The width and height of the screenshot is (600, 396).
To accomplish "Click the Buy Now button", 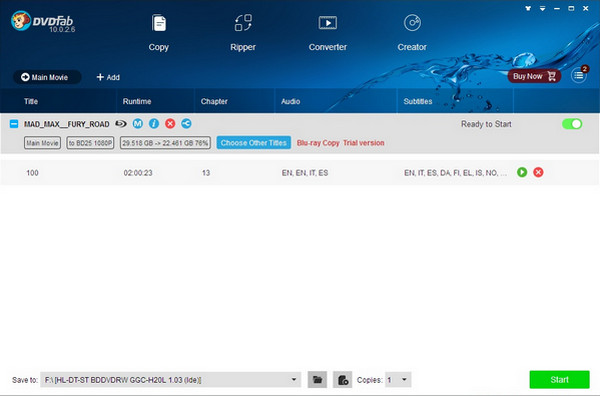I will tap(534, 76).
